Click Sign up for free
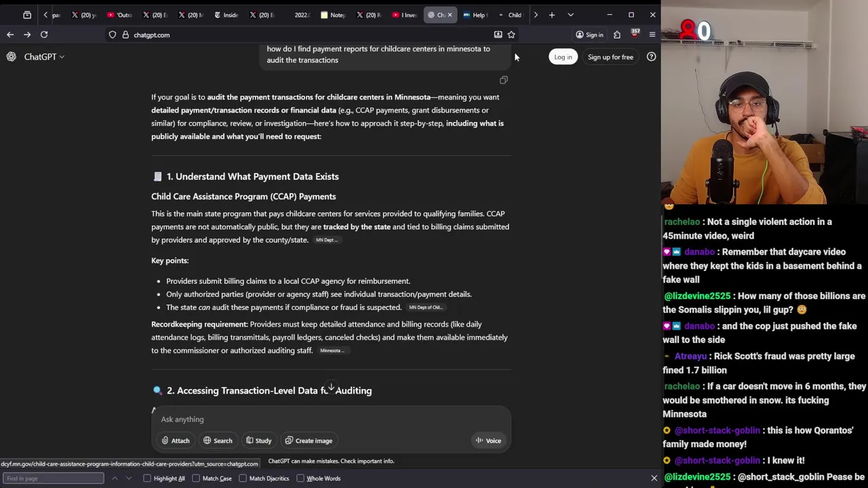The image size is (868, 488). 610,57
